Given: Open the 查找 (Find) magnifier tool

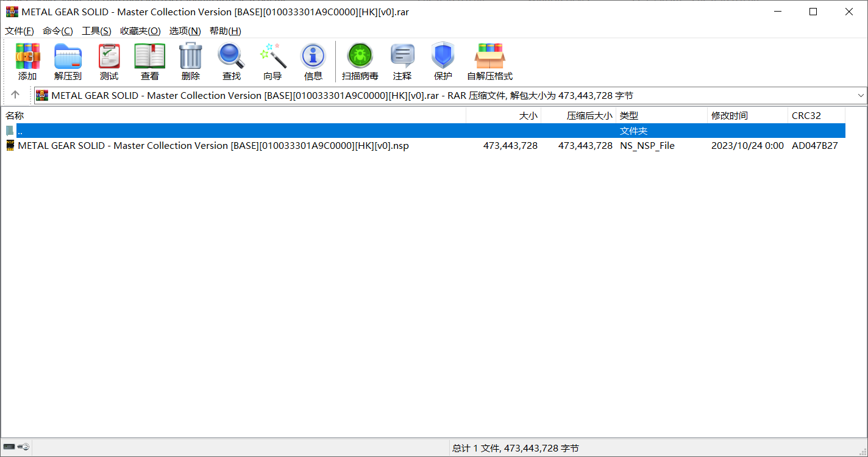Looking at the screenshot, I should point(232,57).
